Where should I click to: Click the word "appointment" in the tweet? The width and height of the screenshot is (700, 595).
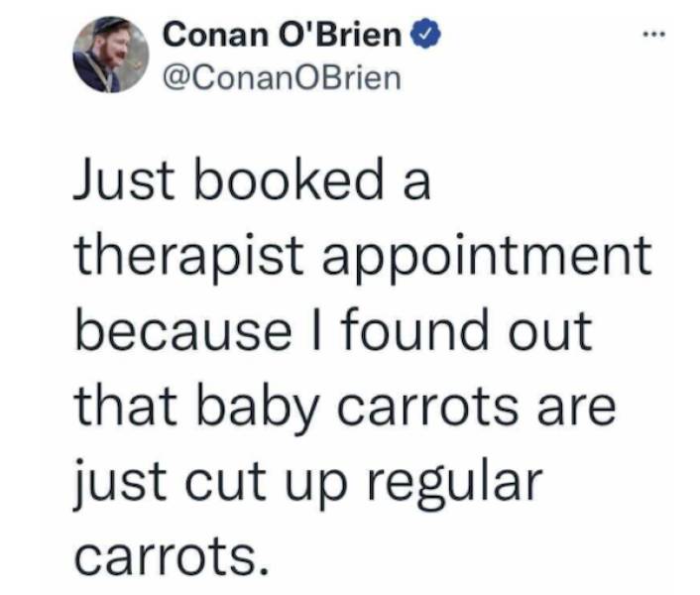pos(488,259)
